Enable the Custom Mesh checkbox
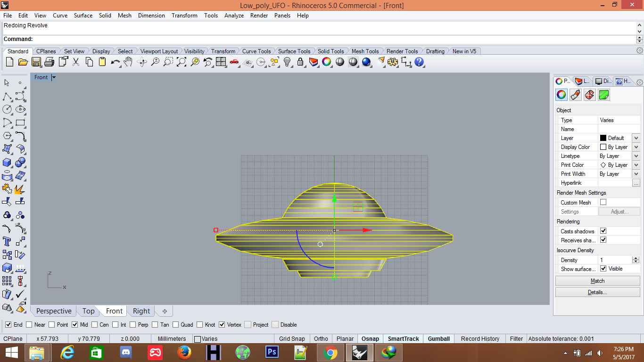Viewport: 644px width, 362px height. click(x=603, y=202)
